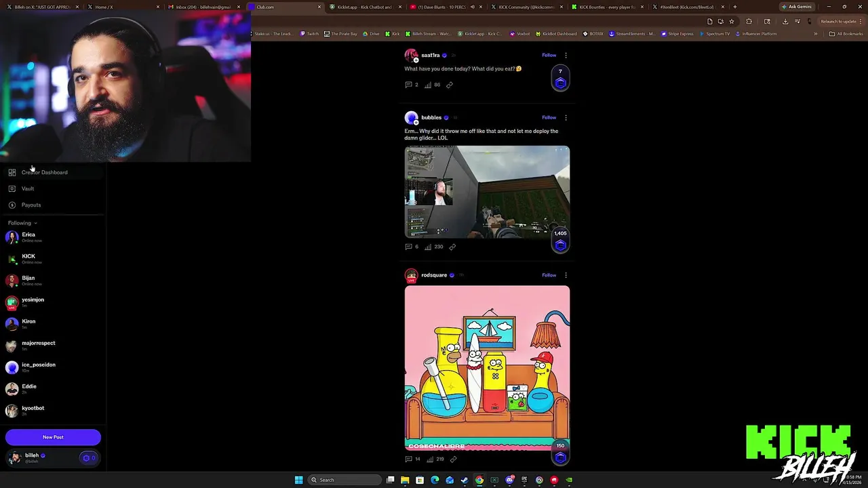Show more bookmarks with the overflow chevron

coord(816,34)
